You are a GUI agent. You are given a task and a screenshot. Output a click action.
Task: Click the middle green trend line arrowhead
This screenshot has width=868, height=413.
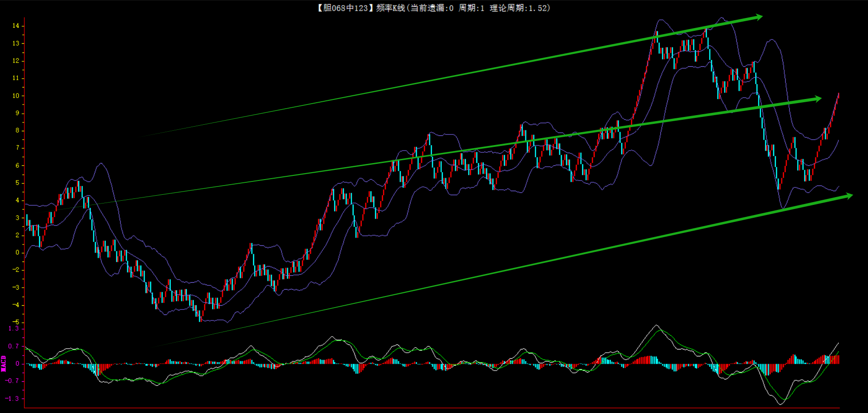tap(817, 99)
